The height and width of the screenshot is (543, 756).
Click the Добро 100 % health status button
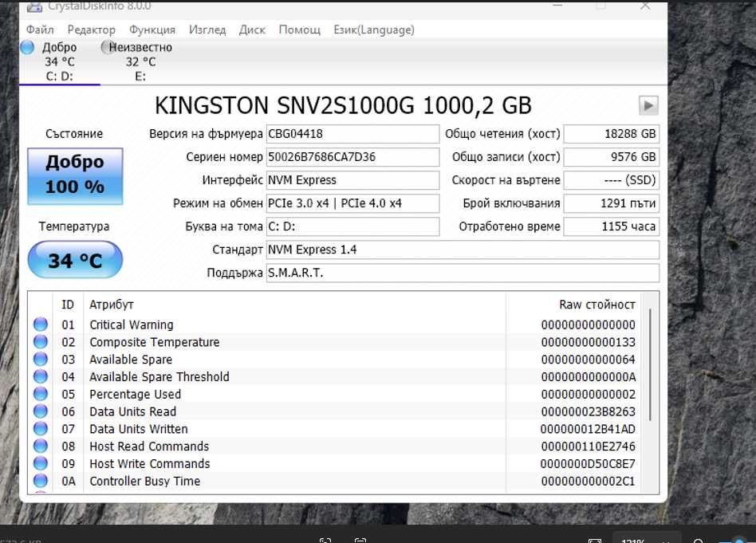(75, 176)
